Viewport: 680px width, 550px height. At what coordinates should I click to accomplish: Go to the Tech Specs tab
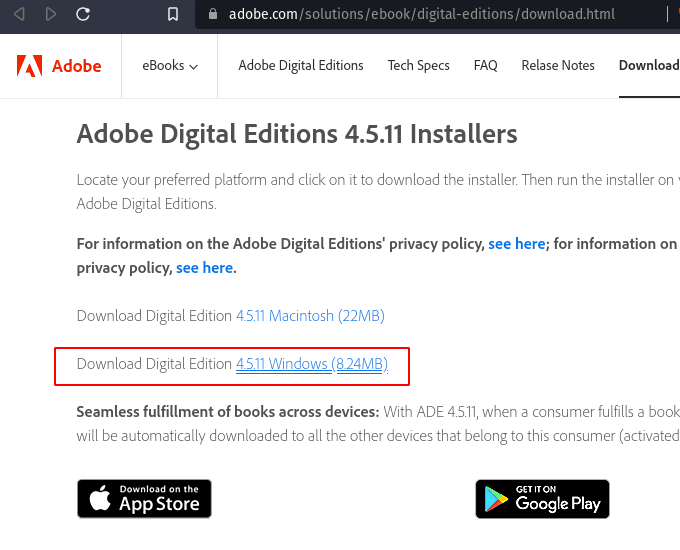418,65
